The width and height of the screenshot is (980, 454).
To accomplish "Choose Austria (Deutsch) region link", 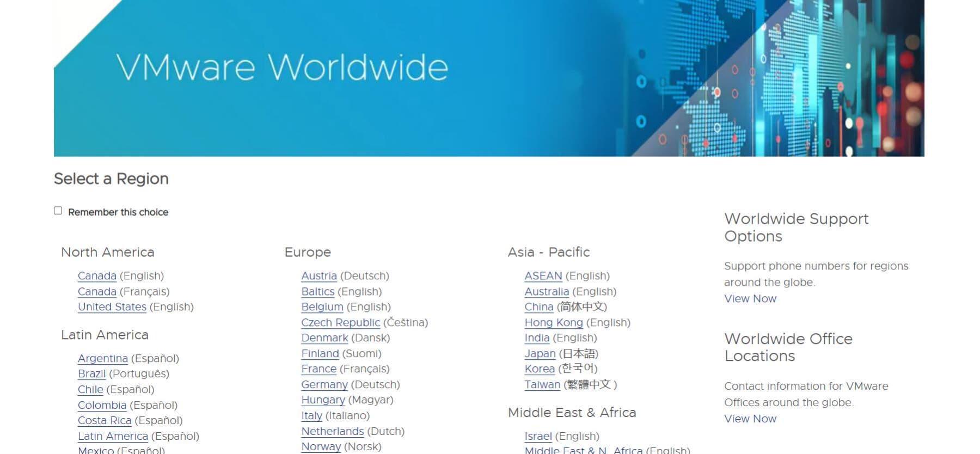I will pyautogui.click(x=318, y=276).
